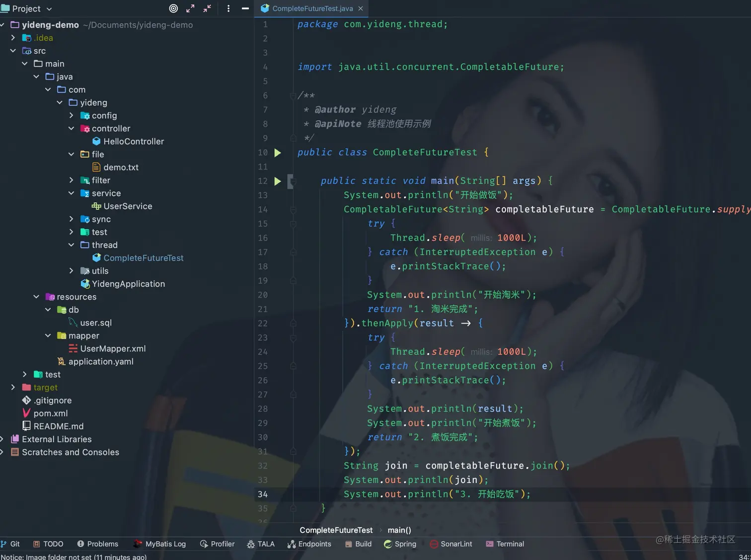Viewport: 751px width, 560px height.
Task: Open the Profiler tool window
Action: [x=217, y=544]
